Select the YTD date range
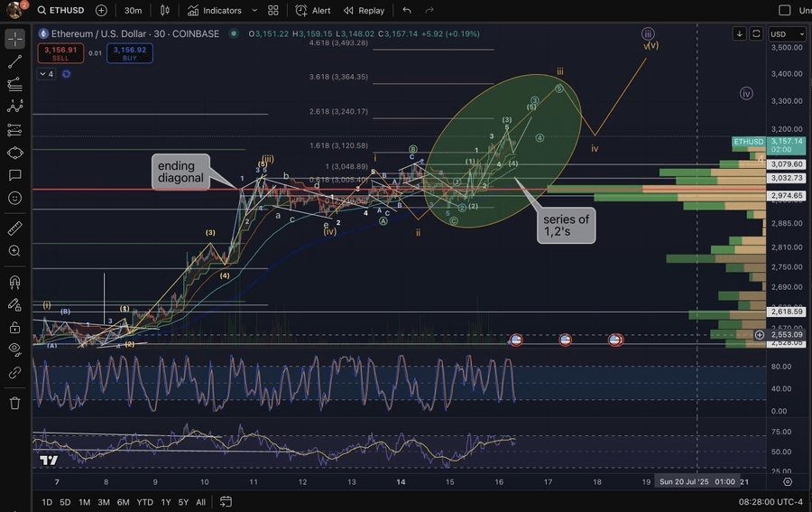Screen dimensions: 812x512 [x=143, y=501]
